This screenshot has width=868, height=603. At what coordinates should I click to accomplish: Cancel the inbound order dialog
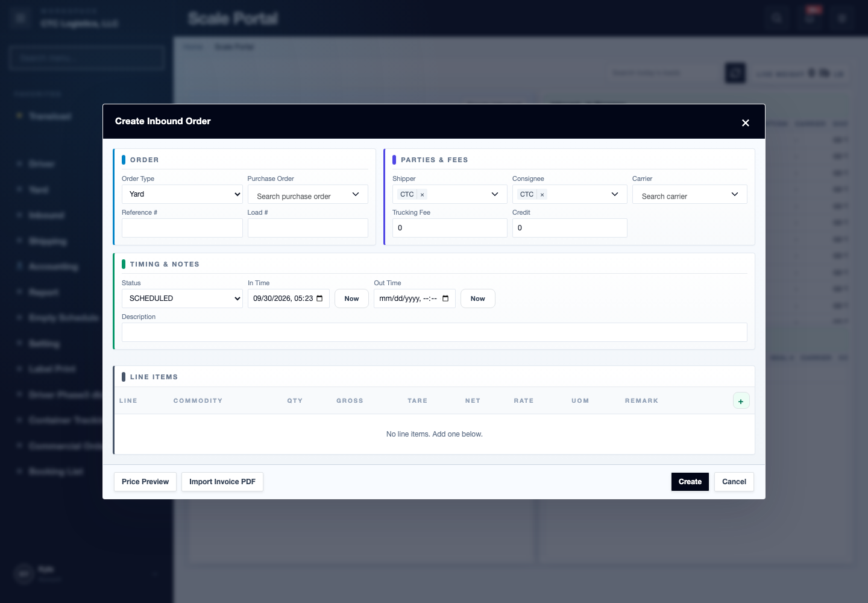coord(734,482)
